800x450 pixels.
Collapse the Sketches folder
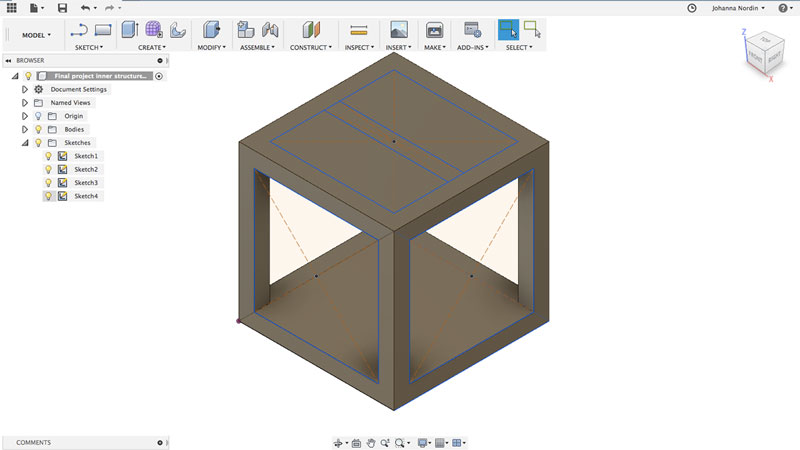(24, 143)
